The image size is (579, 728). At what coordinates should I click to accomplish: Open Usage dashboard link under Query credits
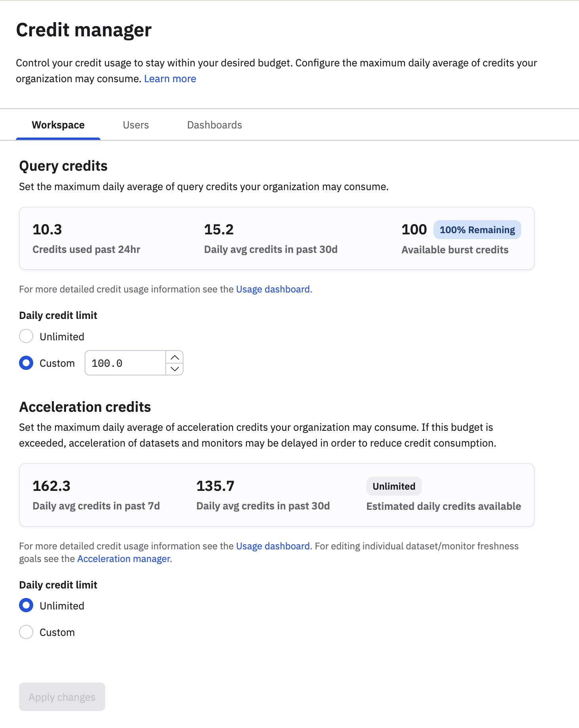273,289
